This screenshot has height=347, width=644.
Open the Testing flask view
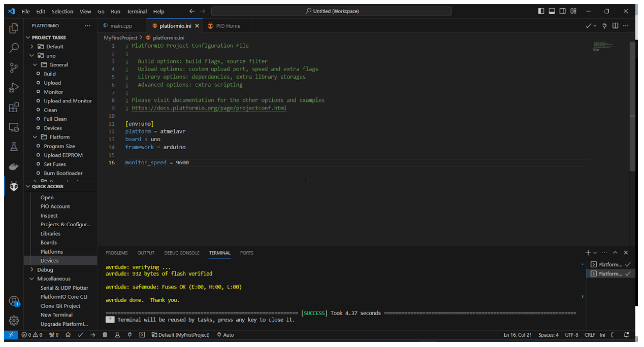pos(14,147)
